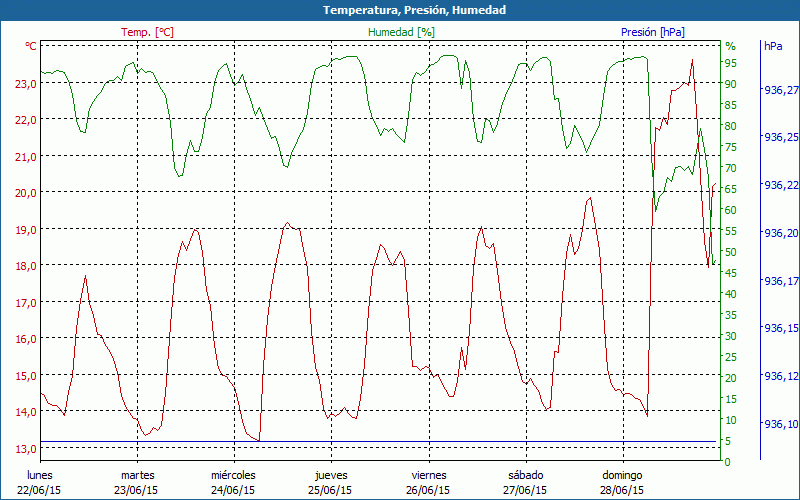800x500 pixels.
Task: Select the blue Presión [hPa] legend label
Action: [652, 32]
